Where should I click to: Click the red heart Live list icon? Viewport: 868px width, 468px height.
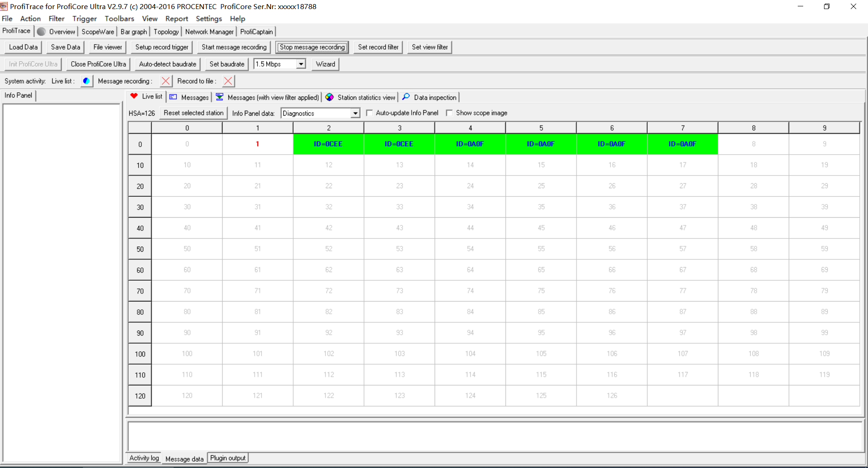[x=134, y=96]
